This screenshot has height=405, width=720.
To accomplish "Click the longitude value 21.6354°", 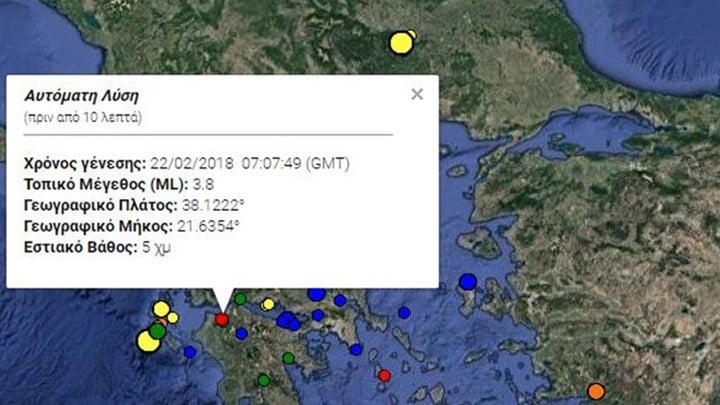I will pyautogui.click(x=208, y=226).
